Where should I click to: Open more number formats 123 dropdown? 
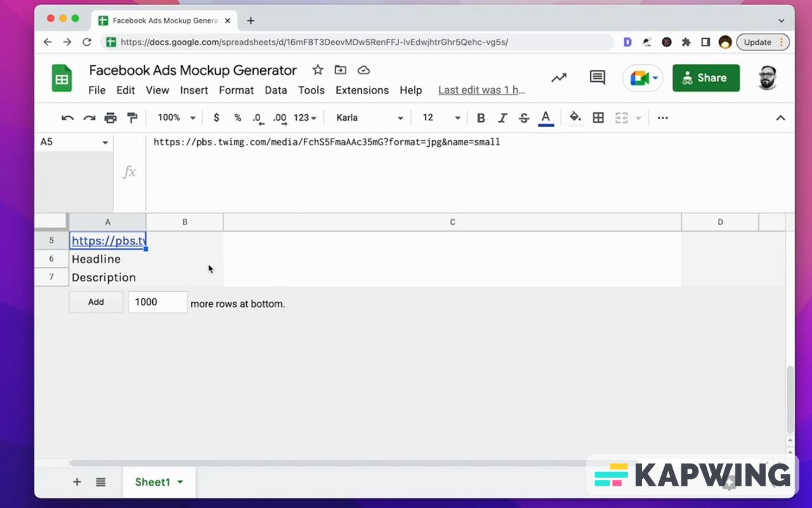305,117
